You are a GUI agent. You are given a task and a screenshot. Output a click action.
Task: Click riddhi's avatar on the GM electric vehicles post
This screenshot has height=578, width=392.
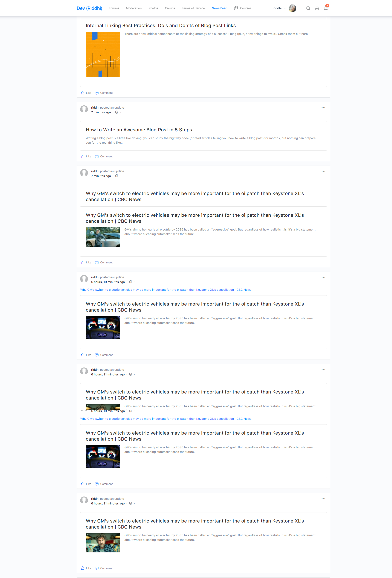[84, 173]
